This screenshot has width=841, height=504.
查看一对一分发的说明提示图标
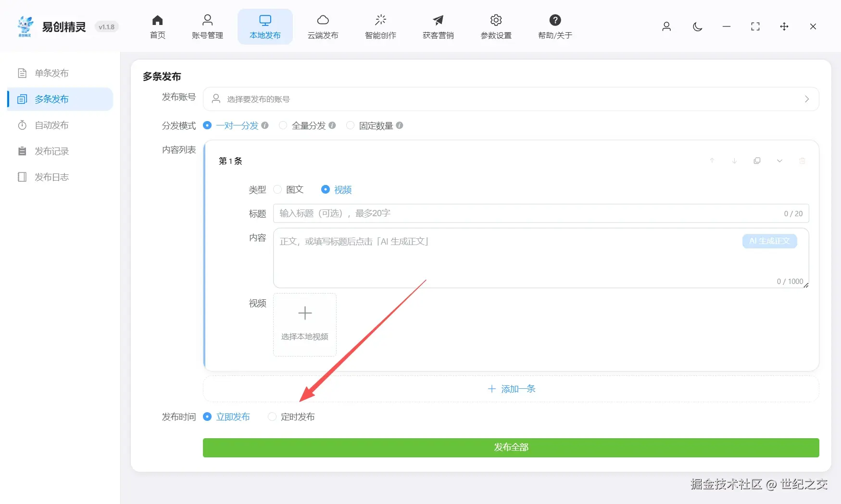click(265, 125)
